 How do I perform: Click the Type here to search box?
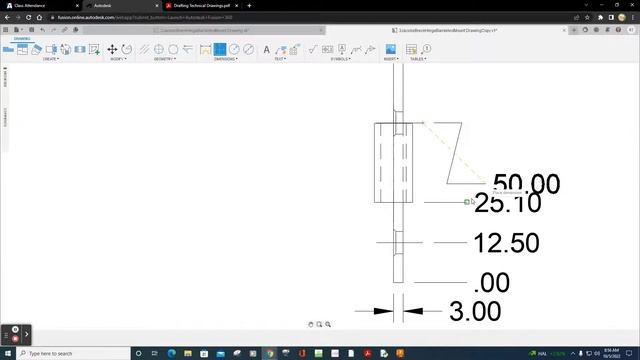pyautogui.click(x=73, y=353)
